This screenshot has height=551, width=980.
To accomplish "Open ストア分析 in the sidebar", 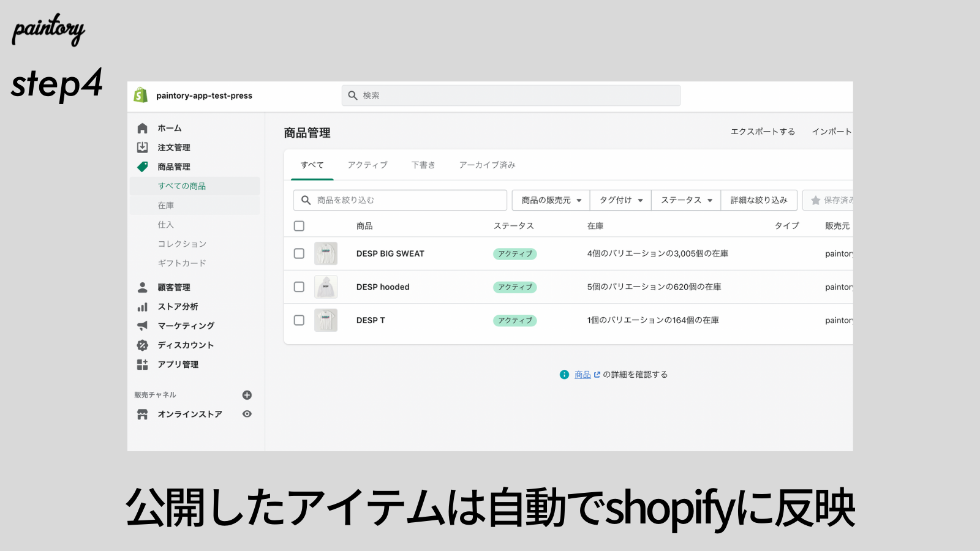I will tap(178, 307).
